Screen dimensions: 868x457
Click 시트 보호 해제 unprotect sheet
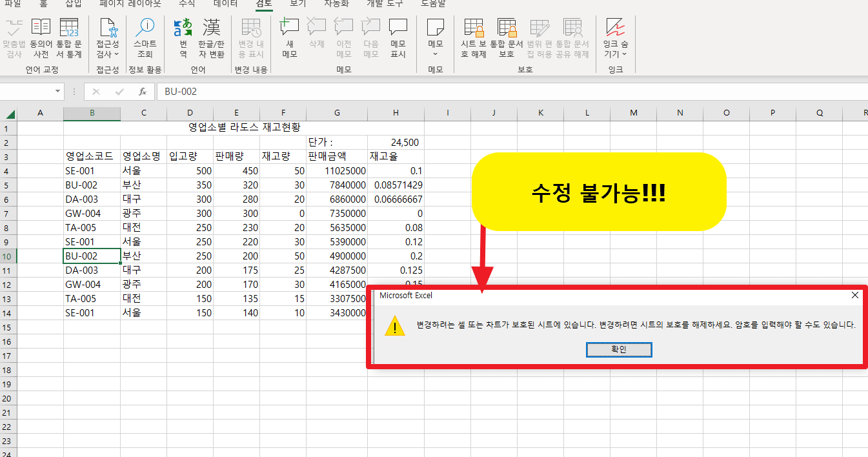click(x=473, y=39)
